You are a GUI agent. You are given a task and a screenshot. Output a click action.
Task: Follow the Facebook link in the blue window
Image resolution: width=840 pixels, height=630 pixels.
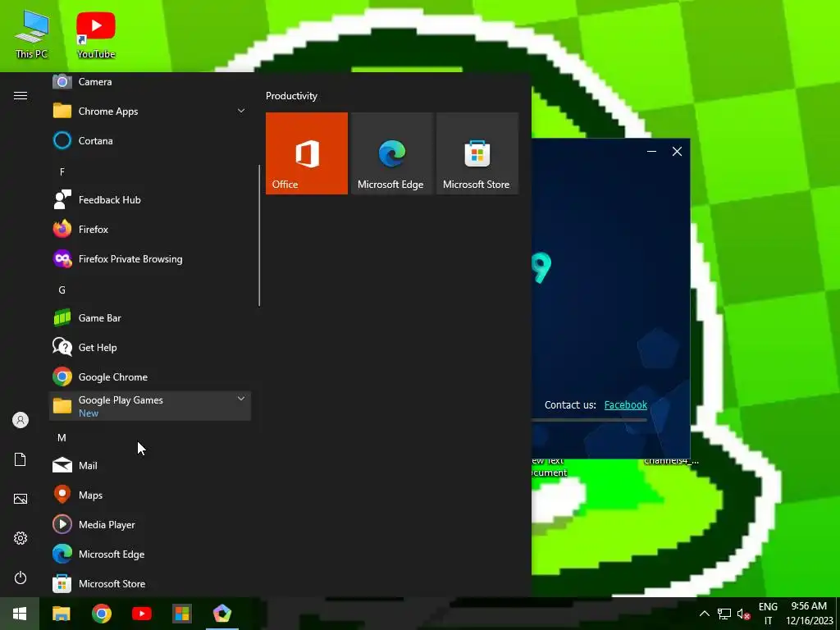[626, 405]
